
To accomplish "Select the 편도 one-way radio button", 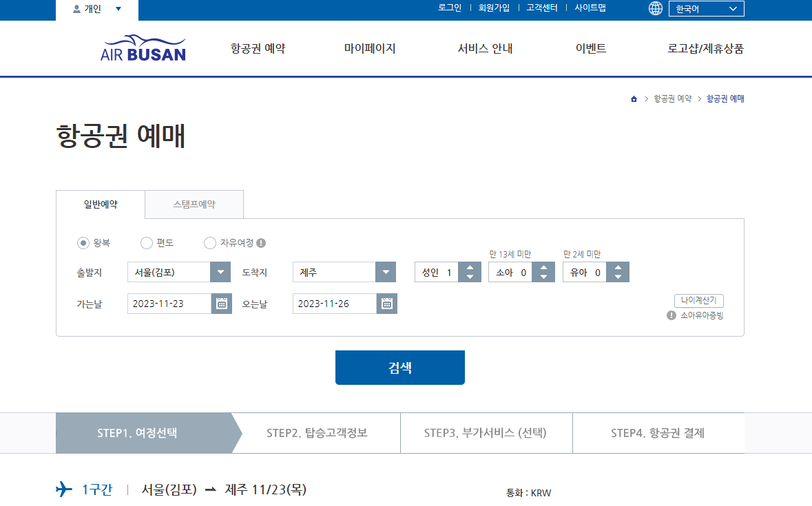I will coord(146,243).
